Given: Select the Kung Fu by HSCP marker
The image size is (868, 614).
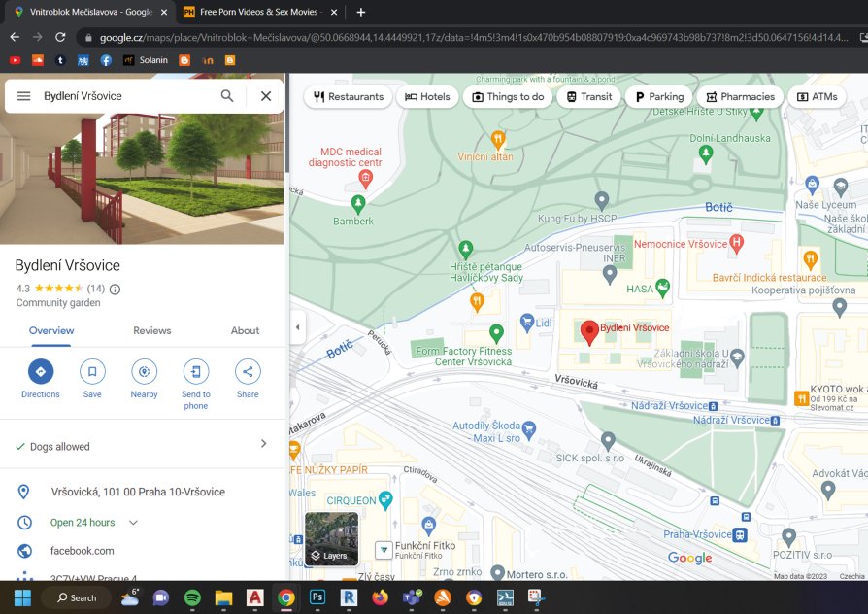Looking at the screenshot, I should [602, 200].
